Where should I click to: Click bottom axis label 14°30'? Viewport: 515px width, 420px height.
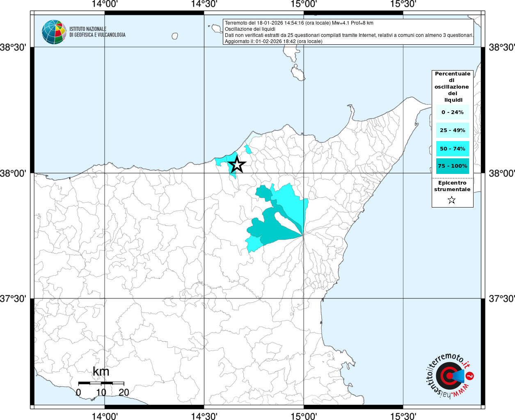[204, 416]
